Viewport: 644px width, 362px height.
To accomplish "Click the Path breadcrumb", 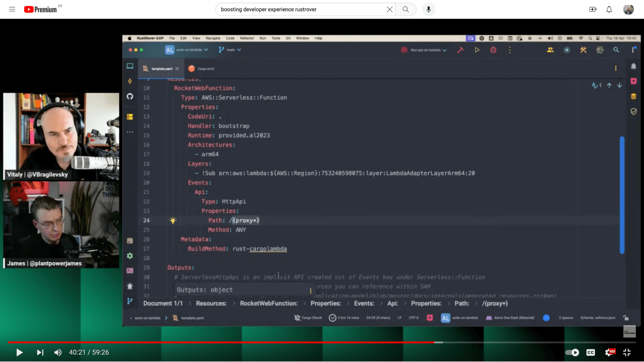I will (x=462, y=303).
